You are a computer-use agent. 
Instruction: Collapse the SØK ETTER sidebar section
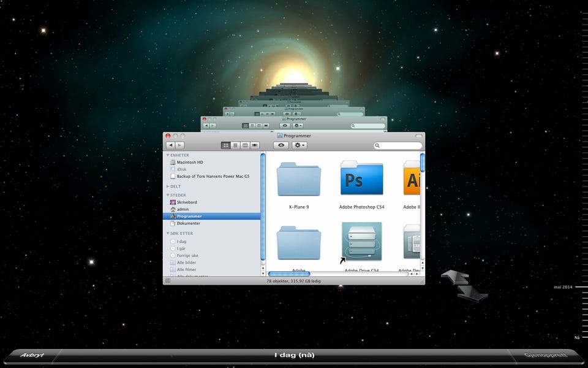(168, 233)
